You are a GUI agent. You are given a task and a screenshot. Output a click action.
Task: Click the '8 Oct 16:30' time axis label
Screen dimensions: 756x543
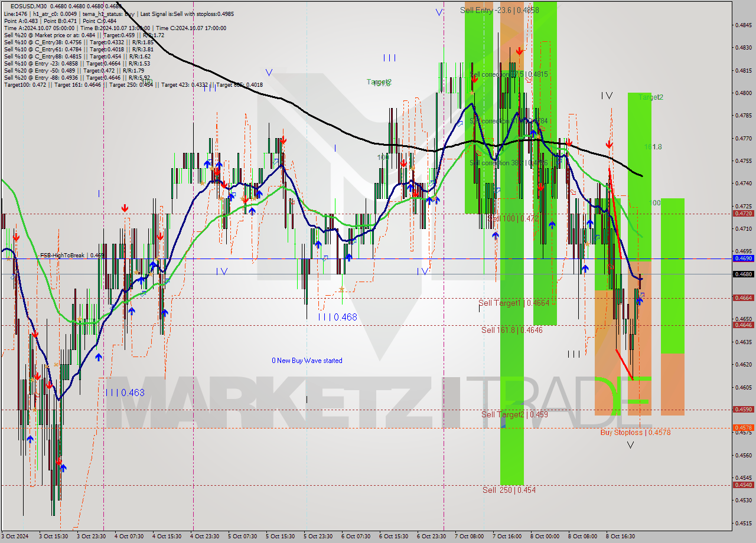tap(620, 537)
